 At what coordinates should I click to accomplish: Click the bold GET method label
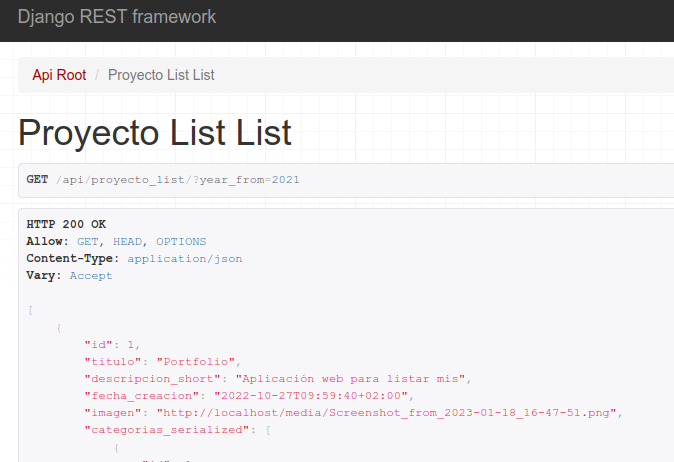tap(37, 180)
